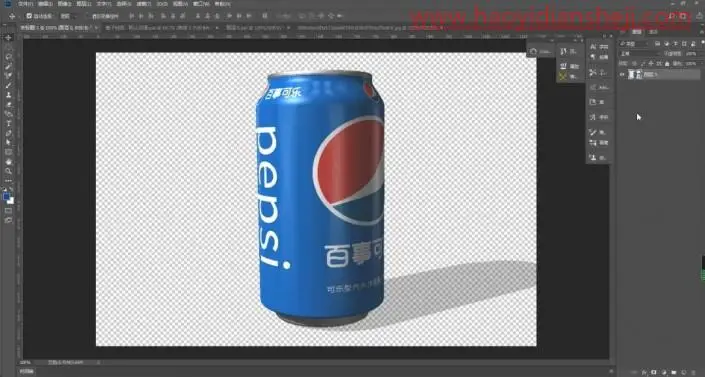Switch to the Channels tab beside Layers

(x=653, y=32)
